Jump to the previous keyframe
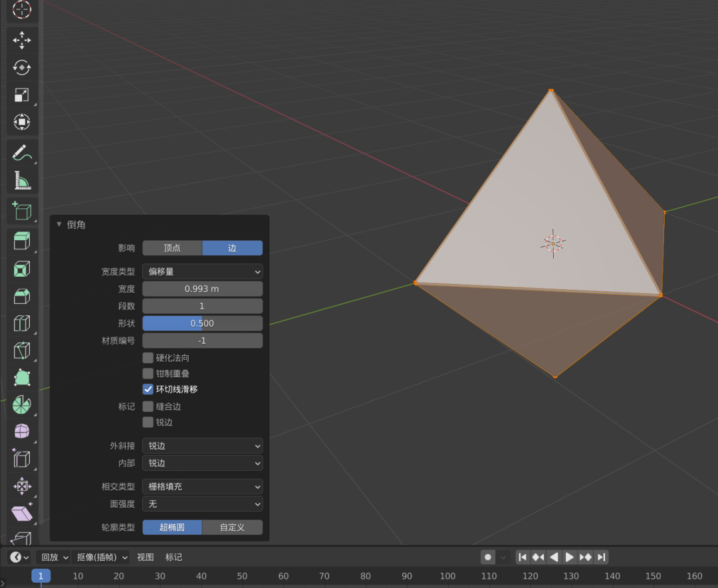The width and height of the screenshot is (718, 588). pyautogui.click(x=538, y=557)
